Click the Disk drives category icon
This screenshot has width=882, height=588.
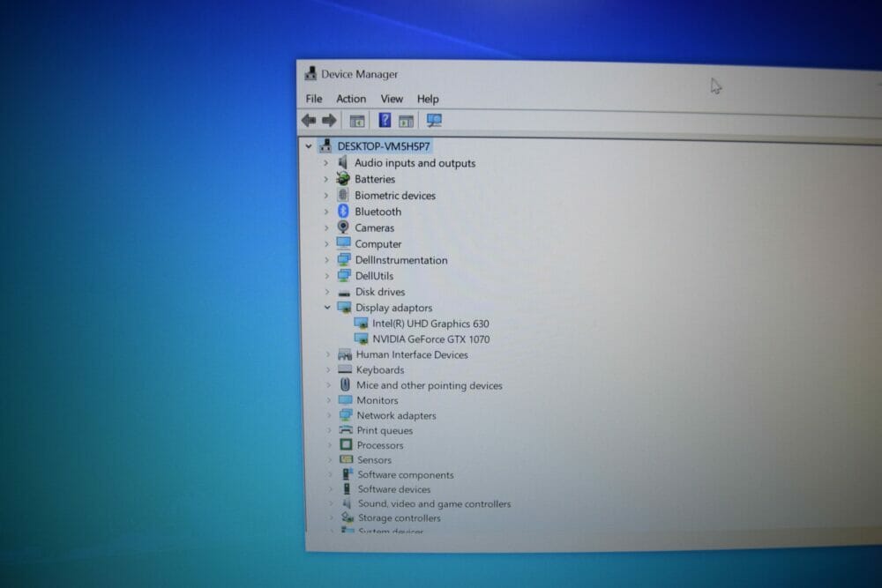344,293
